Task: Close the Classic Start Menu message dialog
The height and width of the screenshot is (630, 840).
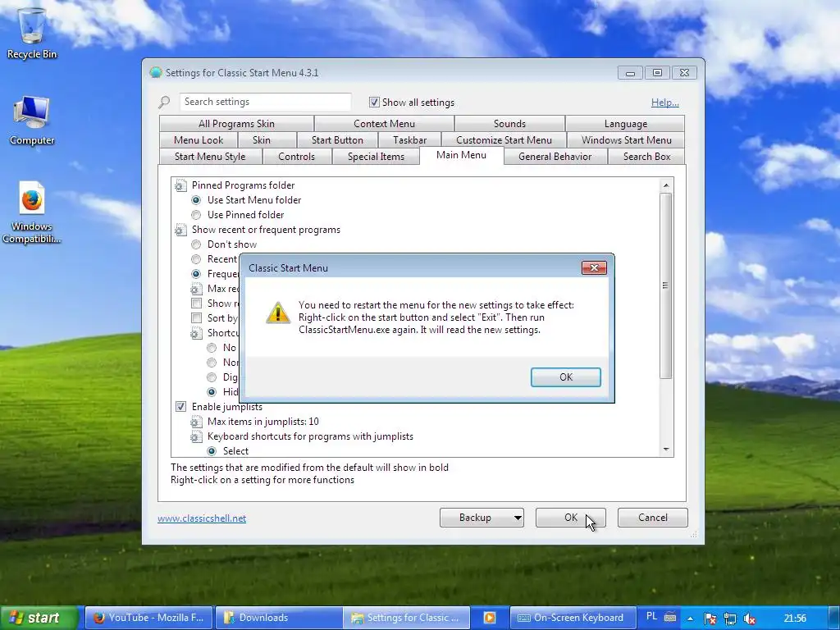Action: click(x=594, y=268)
